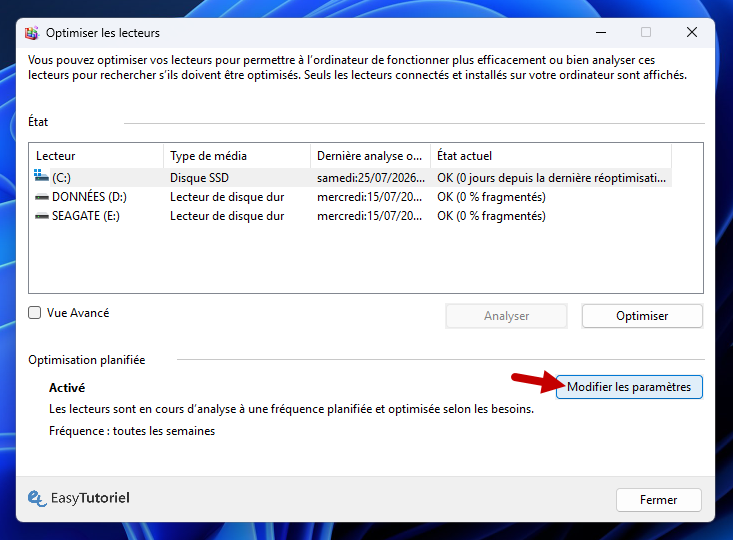Select the Disque SSD media type cell
This screenshot has height=540, width=733.
[199, 178]
